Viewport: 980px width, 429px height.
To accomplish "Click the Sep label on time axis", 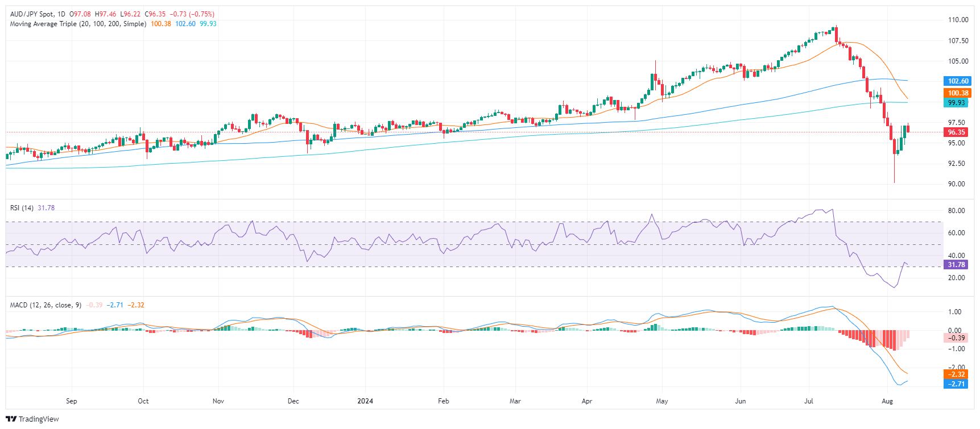I will [72, 401].
